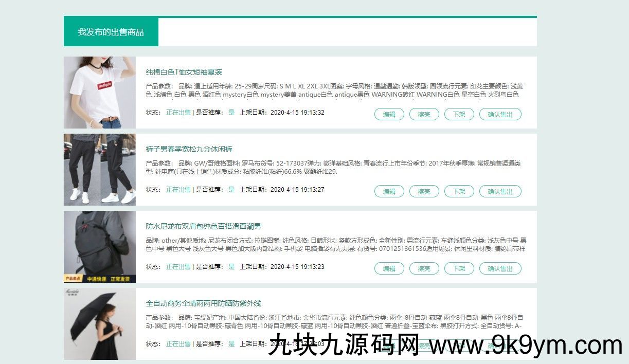Select the black jogger pants product thumbnail
This screenshot has height=364, width=629.
(x=100, y=170)
